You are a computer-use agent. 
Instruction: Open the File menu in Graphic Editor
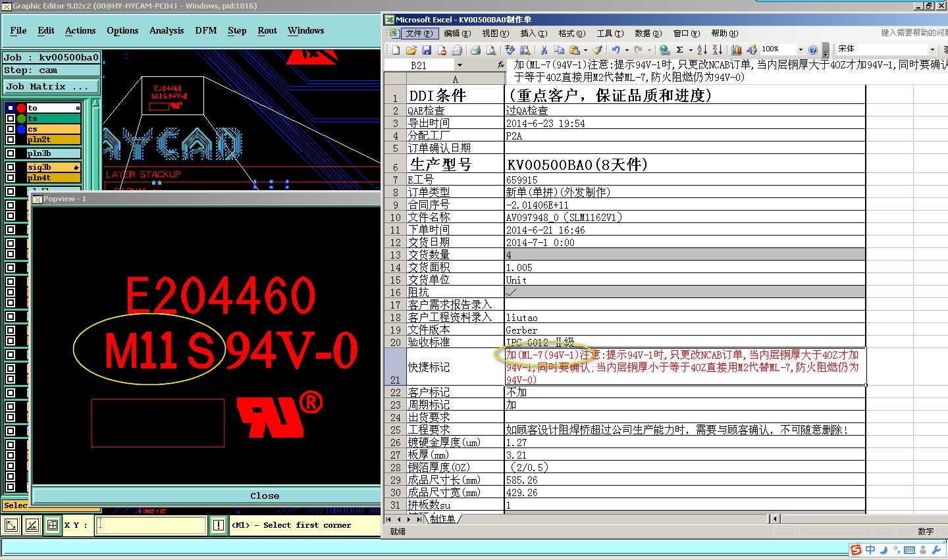click(x=18, y=30)
